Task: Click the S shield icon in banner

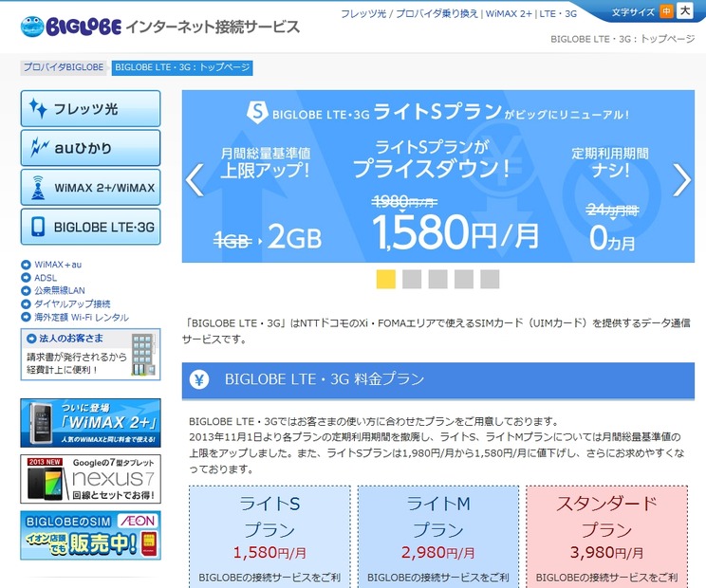Action: tap(257, 112)
